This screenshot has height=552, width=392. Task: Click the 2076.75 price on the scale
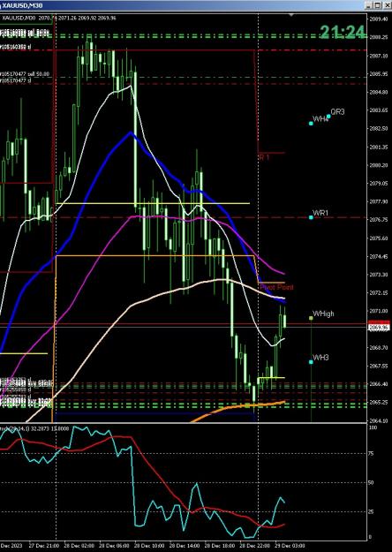click(378, 219)
